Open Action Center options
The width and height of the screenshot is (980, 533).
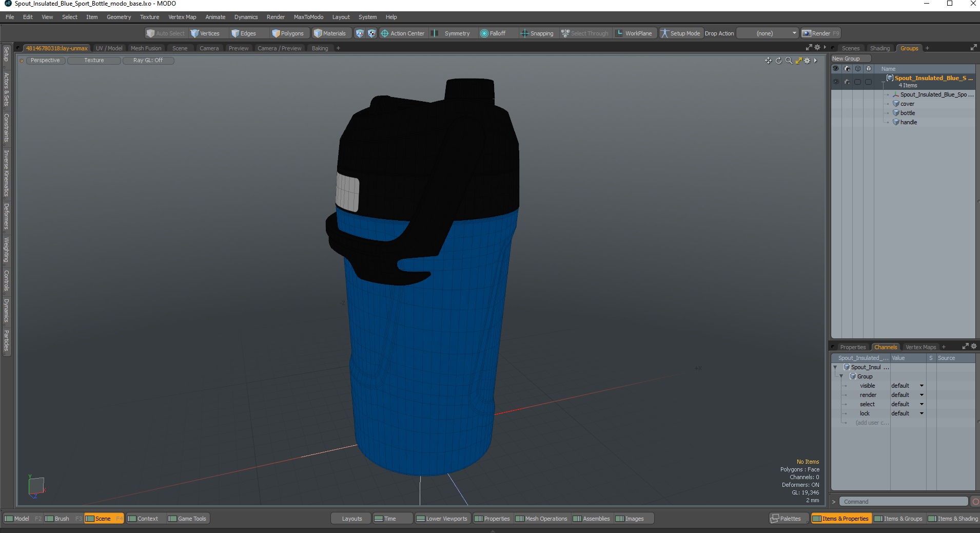click(403, 33)
